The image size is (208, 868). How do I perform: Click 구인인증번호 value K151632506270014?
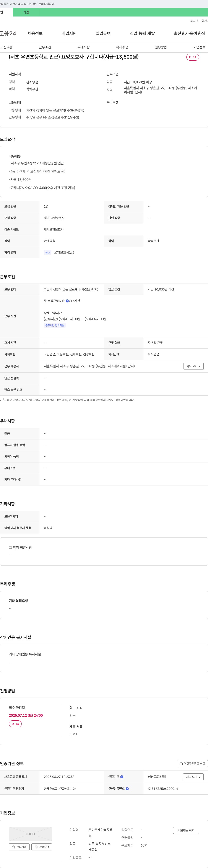(163, 789)
